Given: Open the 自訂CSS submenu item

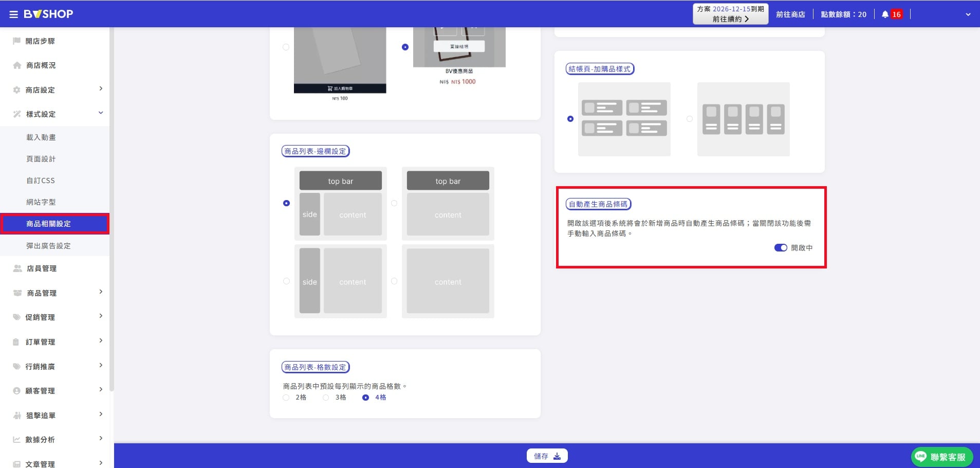Looking at the screenshot, I should (41, 181).
